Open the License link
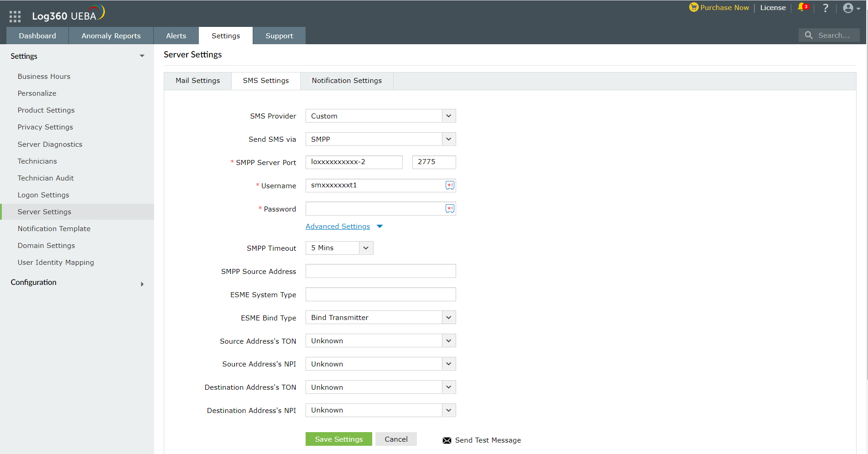 point(773,8)
